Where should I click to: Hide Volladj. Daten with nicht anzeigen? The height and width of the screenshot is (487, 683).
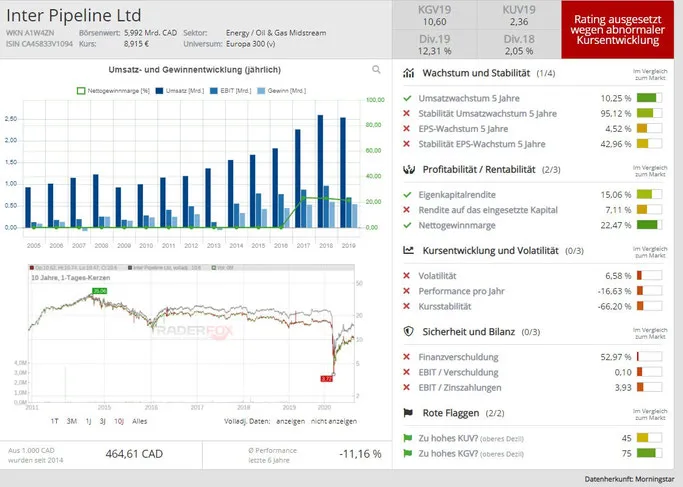coord(334,421)
